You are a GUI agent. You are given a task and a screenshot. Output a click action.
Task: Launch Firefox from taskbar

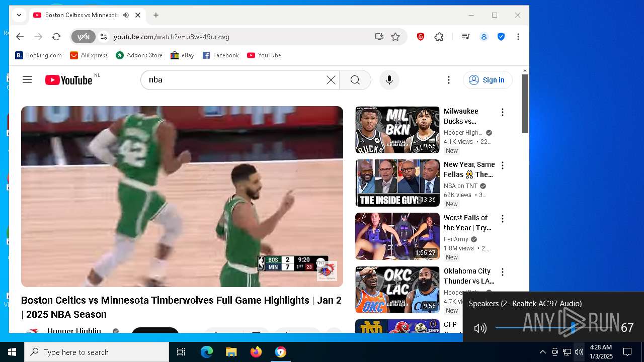(256, 352)
